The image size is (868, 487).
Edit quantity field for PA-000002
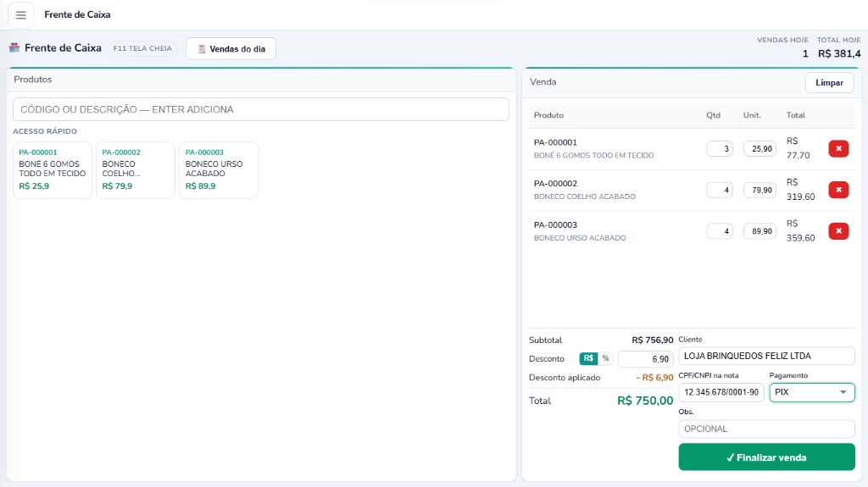click(720, 190)
